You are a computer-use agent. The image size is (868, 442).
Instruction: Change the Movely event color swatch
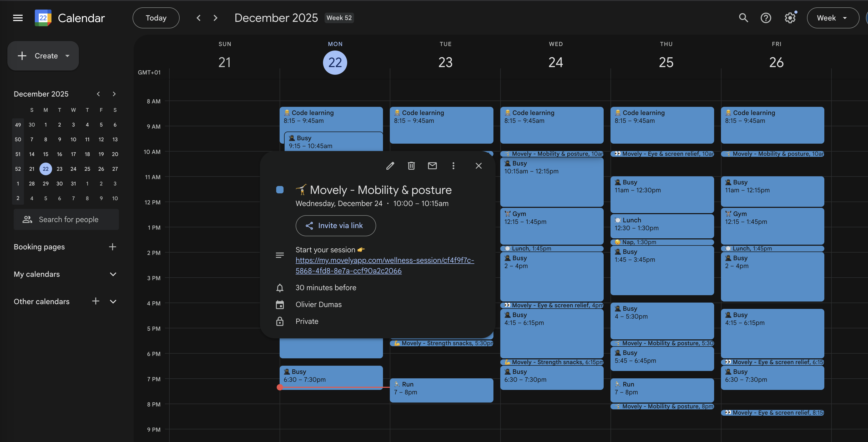coord(280,190)
